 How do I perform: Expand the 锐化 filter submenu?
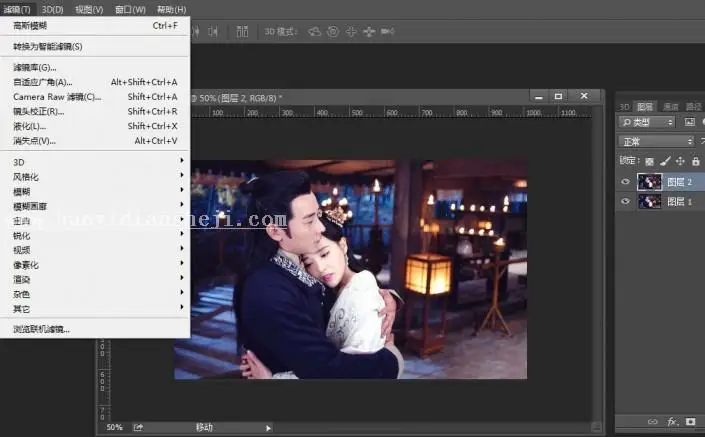coord(95,236)
